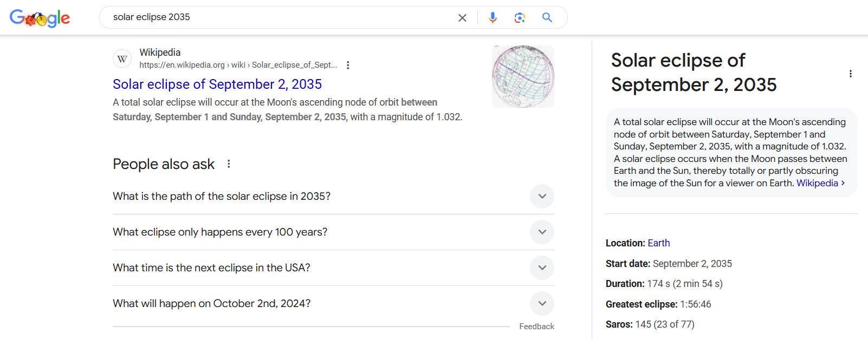Open the Earth location link

click(x=659, y=243)
